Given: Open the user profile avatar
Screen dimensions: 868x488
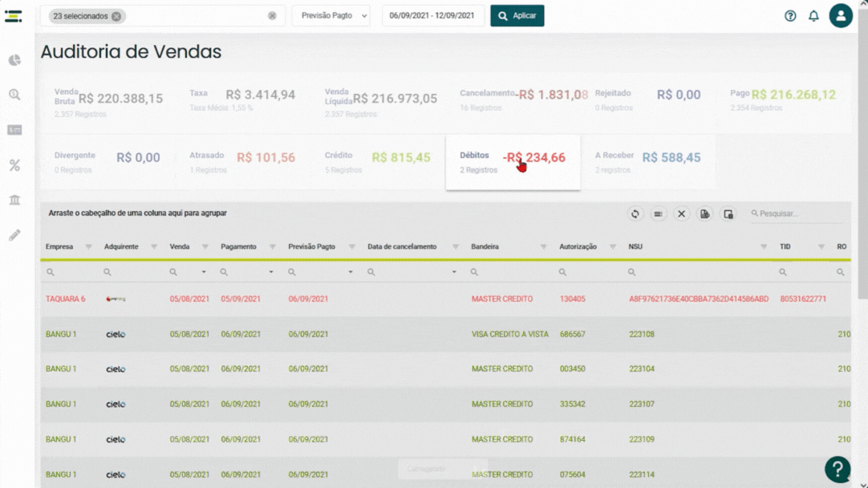Looking at the screenshot, I should pos(840,15).
